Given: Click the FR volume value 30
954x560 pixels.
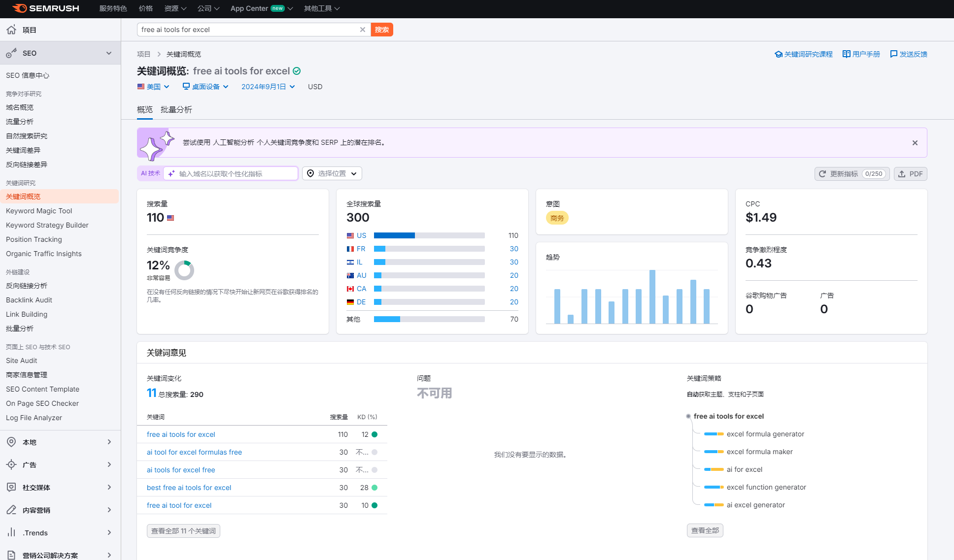Looking at the screenshot, I should (514, 249).
